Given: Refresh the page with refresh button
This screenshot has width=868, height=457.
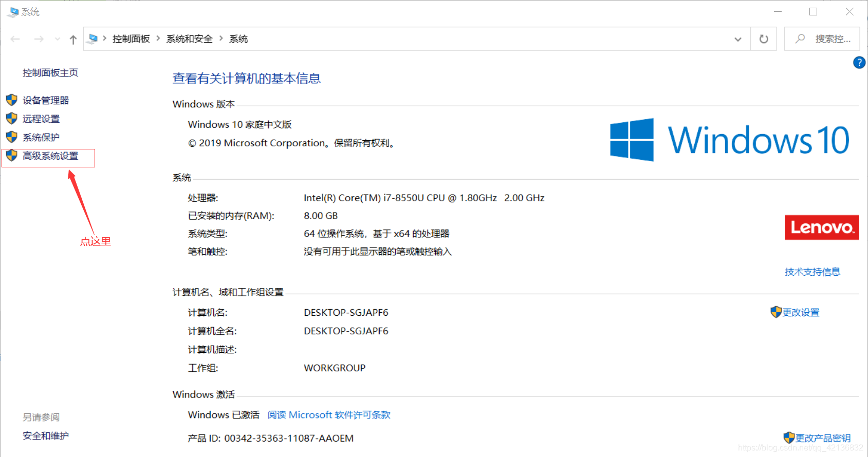Looking at the screenshot, I should coord(764,39).
